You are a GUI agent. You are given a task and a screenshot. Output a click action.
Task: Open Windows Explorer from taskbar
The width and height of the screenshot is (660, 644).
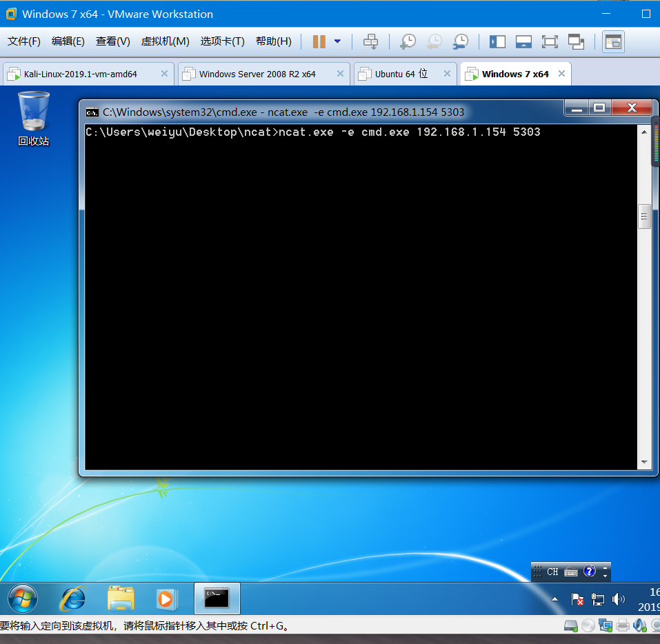(121, 598)
